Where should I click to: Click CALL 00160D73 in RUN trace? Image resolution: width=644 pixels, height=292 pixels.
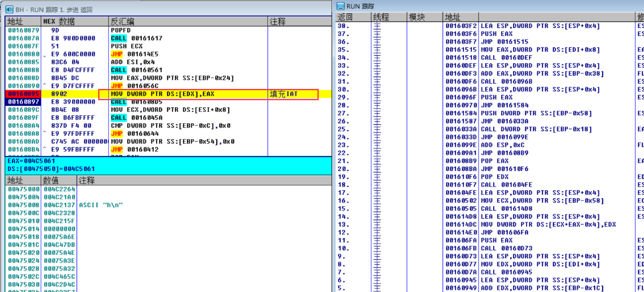pyautogui.click(x=507, y=248)
